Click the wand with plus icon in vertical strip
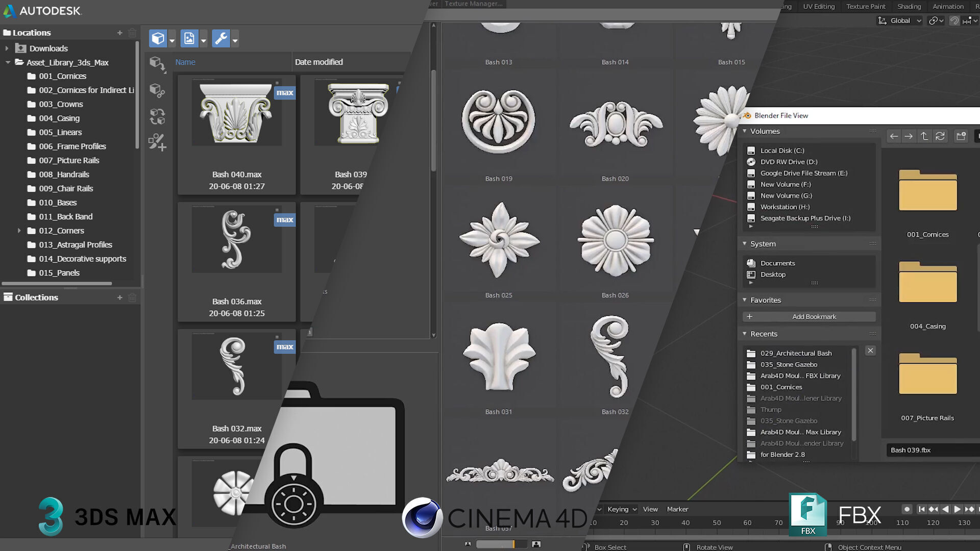 (157, 142)
